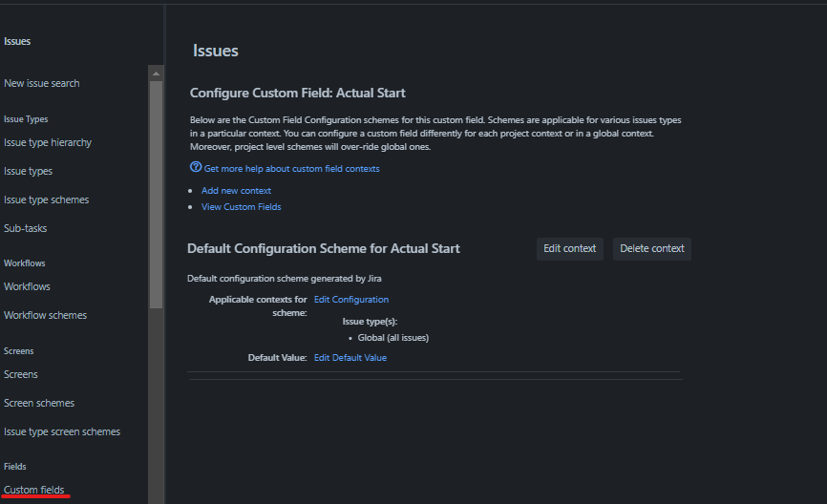Open Issue type hierarchy in the sidebar
Image resolution: width=827 pixels, height=504 pixels.
(48, 143)
